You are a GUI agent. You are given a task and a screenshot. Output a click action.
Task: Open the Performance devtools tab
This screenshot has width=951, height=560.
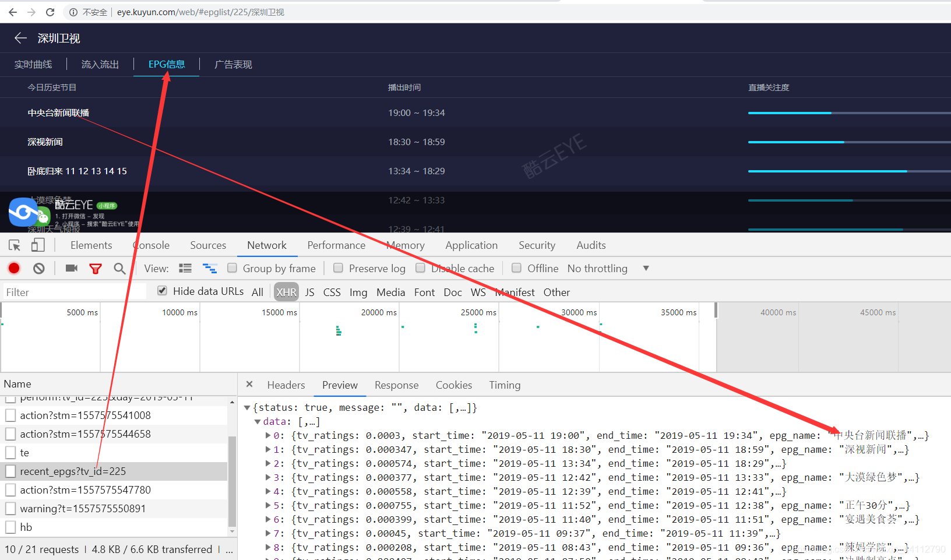click(x=336, y=245)
